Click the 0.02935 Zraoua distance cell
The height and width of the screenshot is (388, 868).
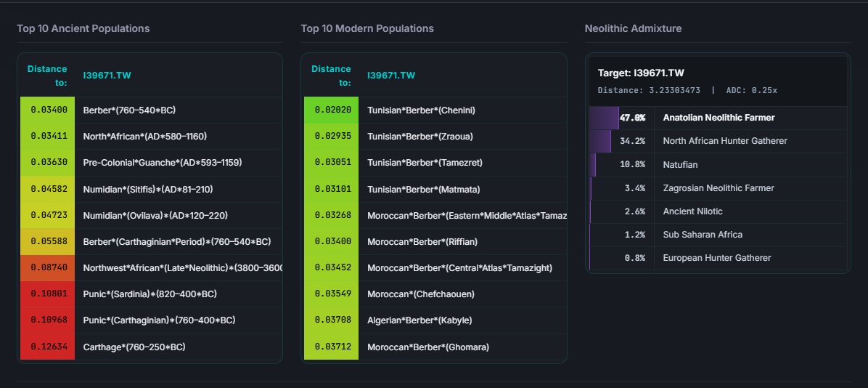(332, 137)
